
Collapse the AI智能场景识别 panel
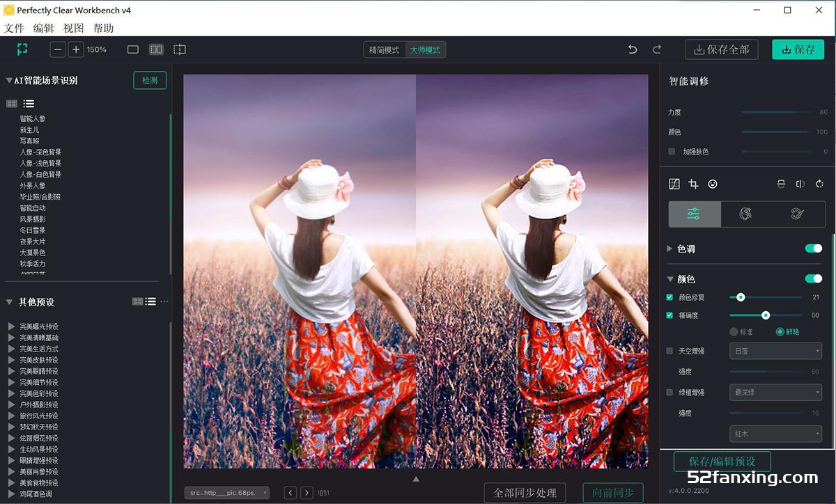[x=9, y=80]
